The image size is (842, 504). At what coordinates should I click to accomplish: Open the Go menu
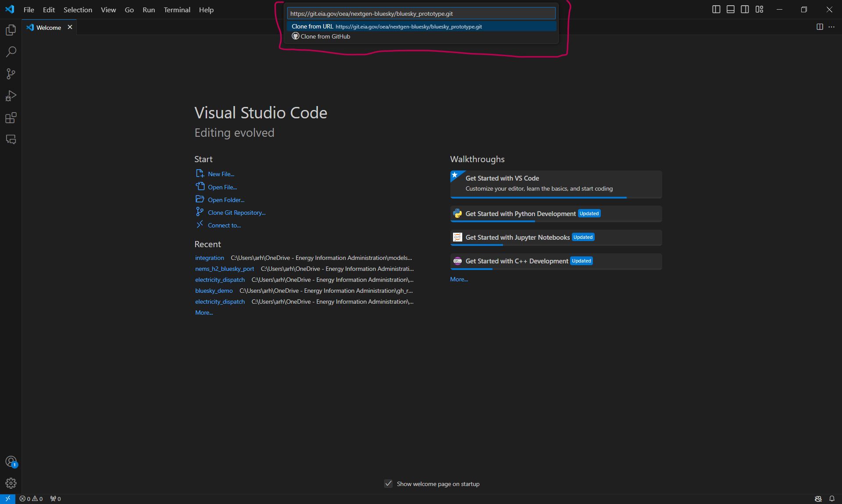tap(129, 10)
